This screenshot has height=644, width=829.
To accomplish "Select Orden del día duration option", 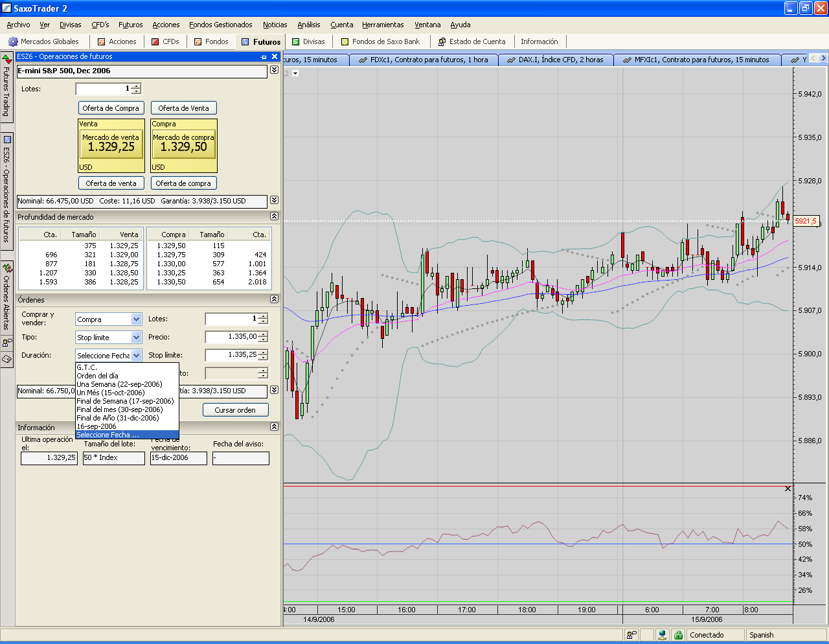I will pos(127,376).
